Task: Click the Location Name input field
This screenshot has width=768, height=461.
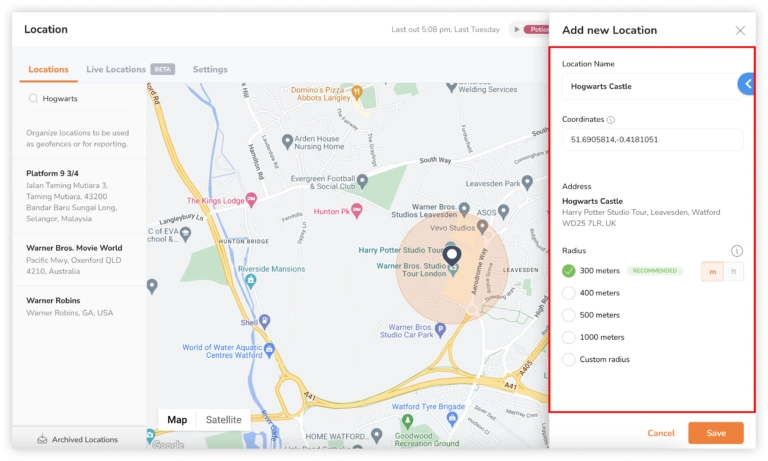Action: point(652,87)
